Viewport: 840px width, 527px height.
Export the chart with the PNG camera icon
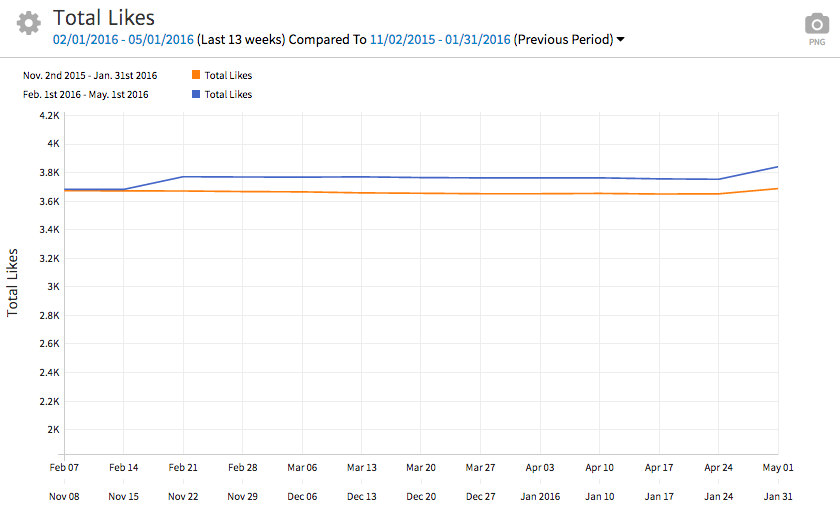point(817,27)
